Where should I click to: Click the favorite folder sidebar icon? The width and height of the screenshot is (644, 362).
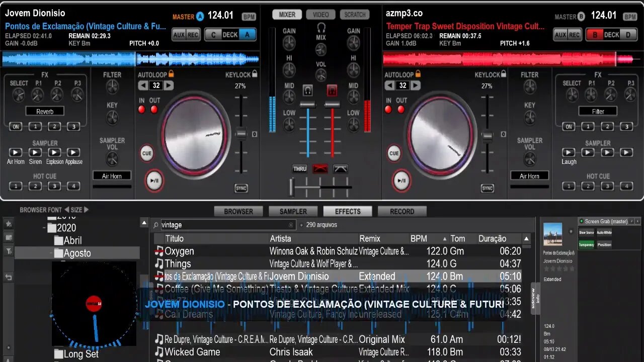(x=9, y=224)
